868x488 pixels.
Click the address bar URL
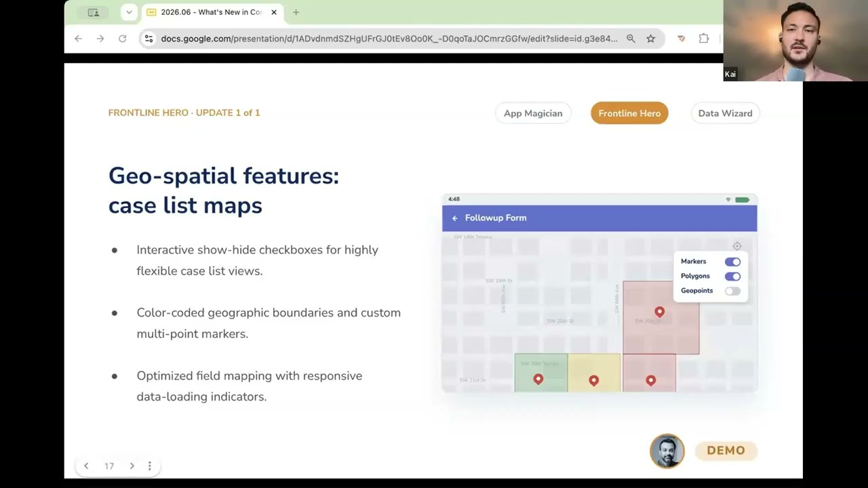pyautogui.click(x=389, y=39)
